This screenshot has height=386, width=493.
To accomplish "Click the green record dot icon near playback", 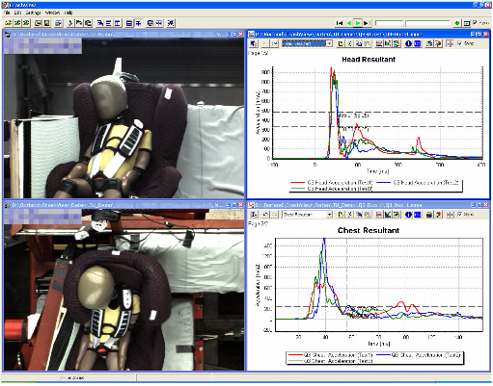I will coord(457,23).
